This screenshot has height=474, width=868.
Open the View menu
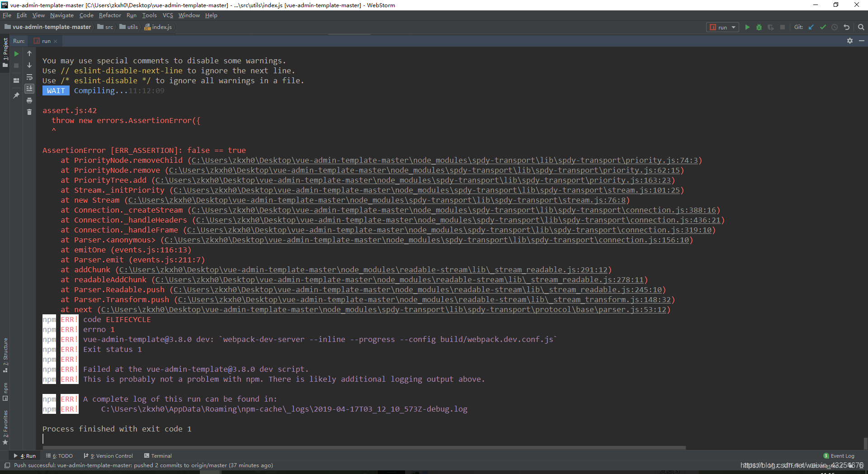(x=38, y=15)
